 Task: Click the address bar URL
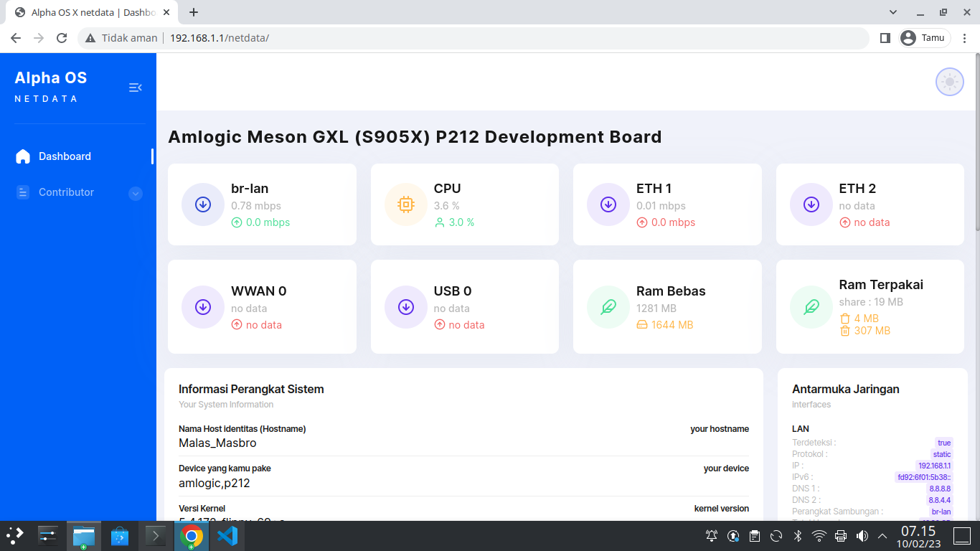click(220, 38)
